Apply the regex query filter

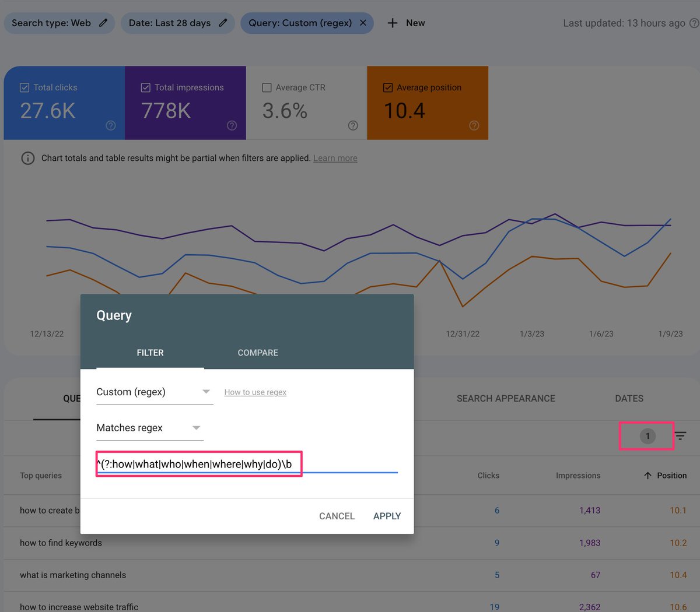click(x=387, y=516)
